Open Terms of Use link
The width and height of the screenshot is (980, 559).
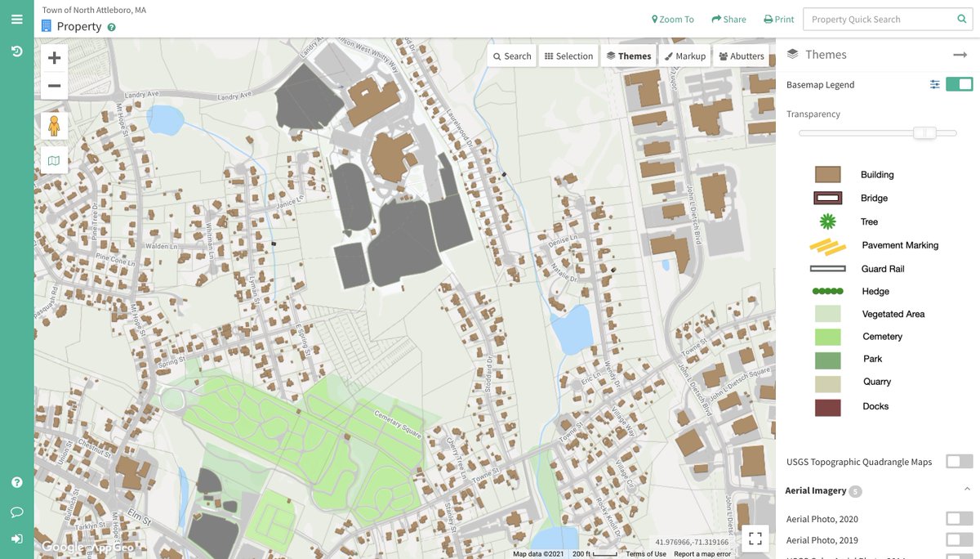pos(646,554)
